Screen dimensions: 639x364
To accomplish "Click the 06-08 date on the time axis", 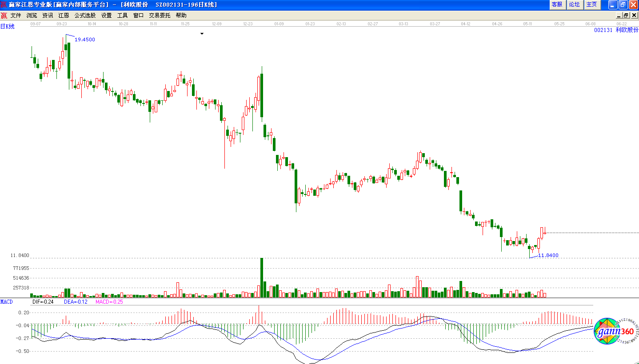I will pos(591,24).
